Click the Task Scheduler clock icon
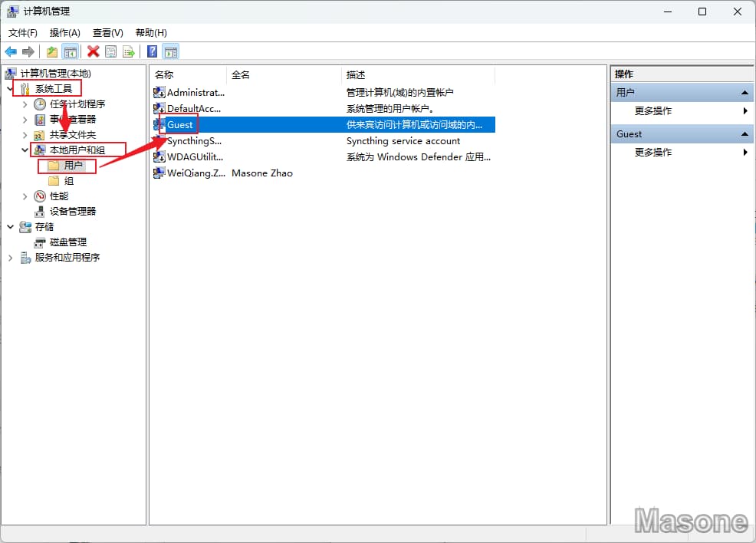The image size is (756, 543). click(40, 104)
